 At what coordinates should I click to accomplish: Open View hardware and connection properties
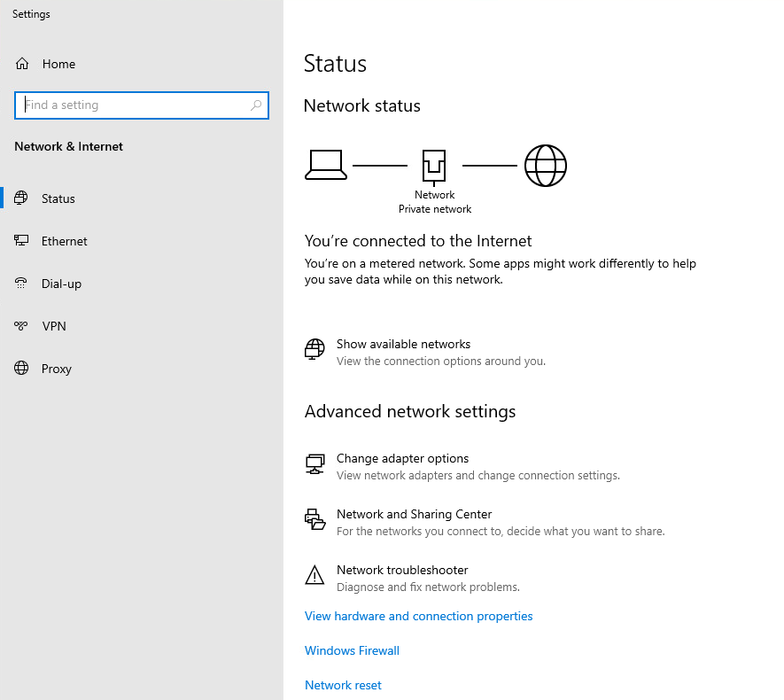(418, 616)
